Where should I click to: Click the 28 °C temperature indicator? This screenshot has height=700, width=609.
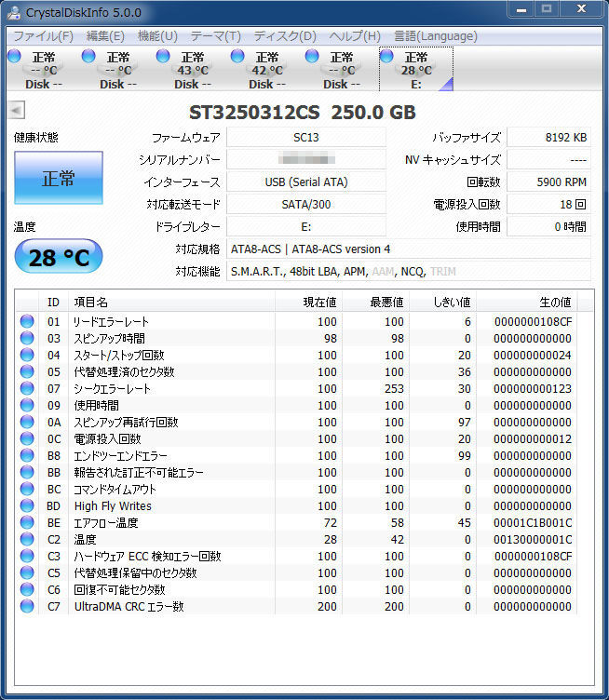59,257
